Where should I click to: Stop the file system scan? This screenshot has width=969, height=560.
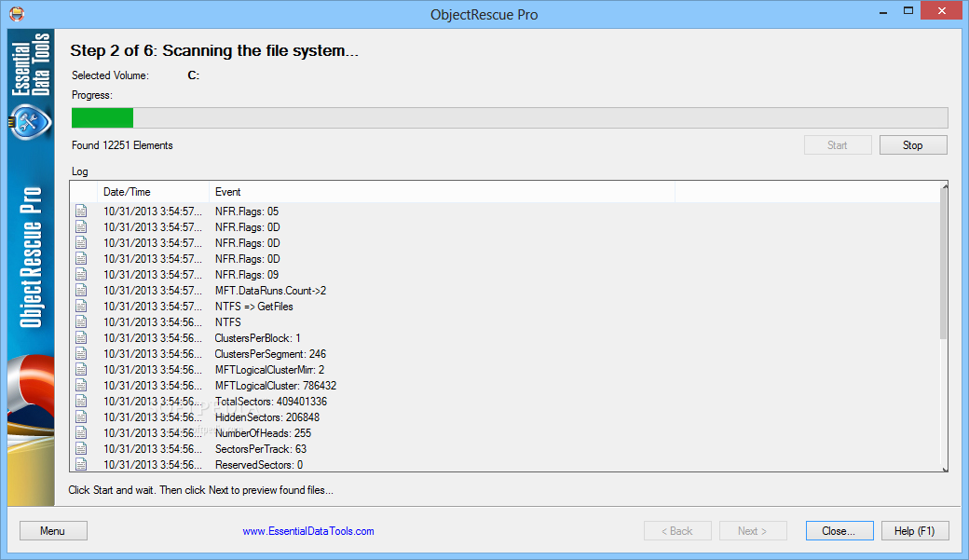(913, 145)
